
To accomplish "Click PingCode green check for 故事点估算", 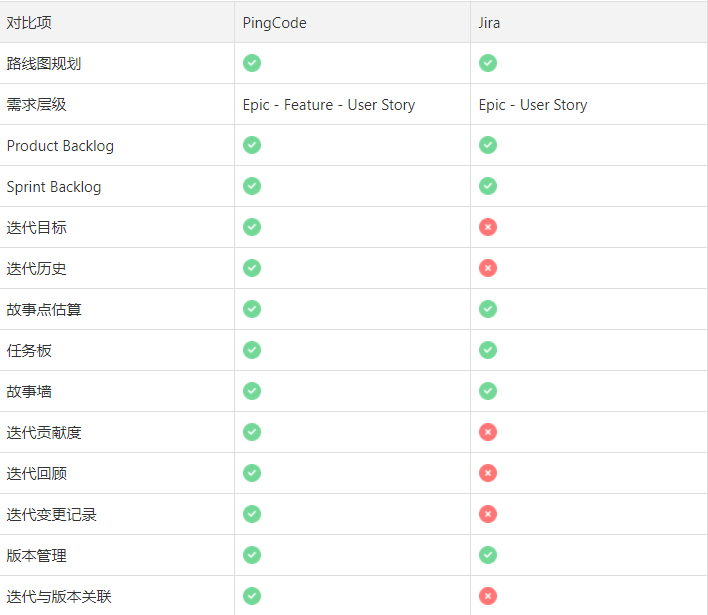I will pos(252,309).
